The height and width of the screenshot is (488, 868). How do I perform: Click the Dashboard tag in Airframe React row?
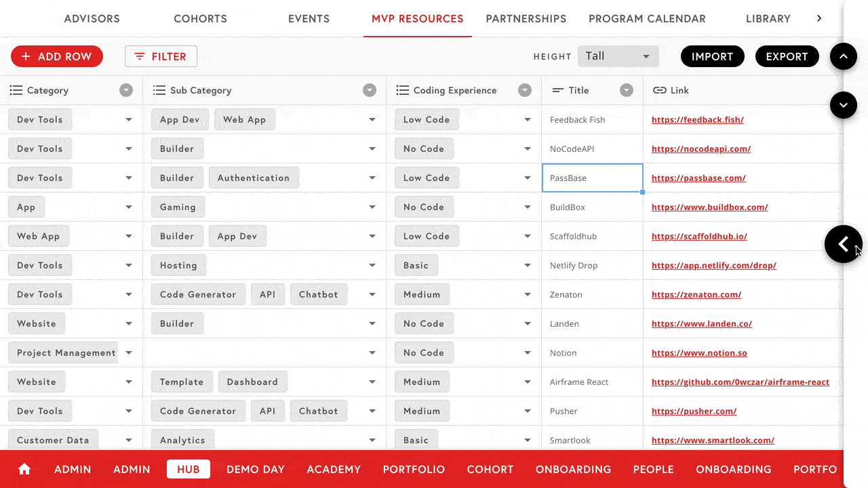[x=252, y=382]
